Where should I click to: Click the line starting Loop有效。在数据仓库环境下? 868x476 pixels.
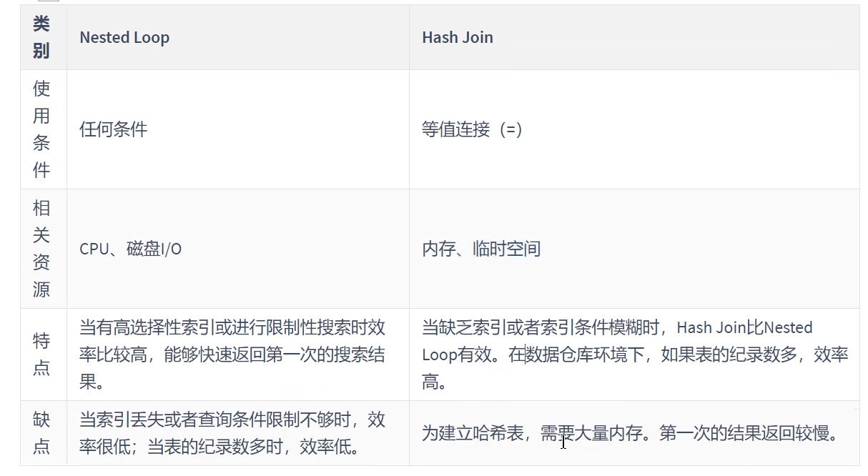point(635,354)
